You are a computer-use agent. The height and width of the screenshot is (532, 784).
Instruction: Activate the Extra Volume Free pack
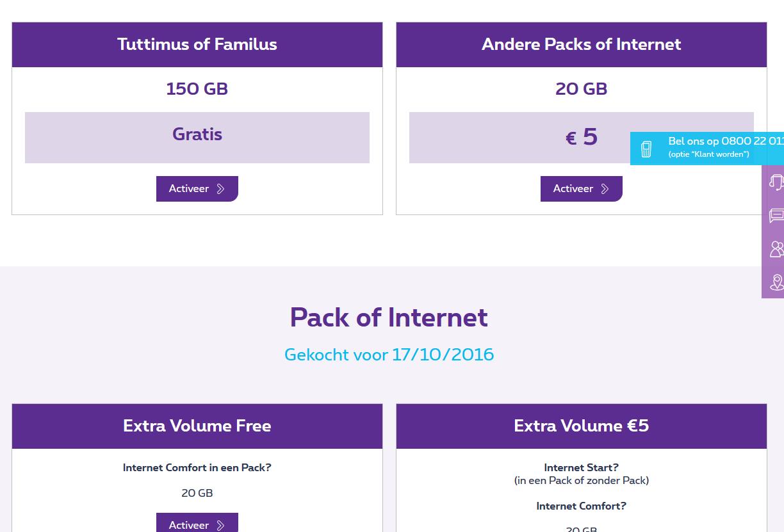(x=197, y=524)
